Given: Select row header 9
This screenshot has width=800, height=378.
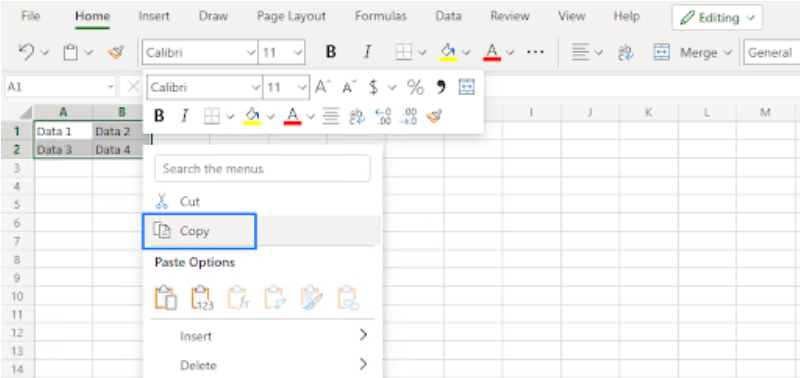Looking at the screenshot, I should tap(17, 278).
